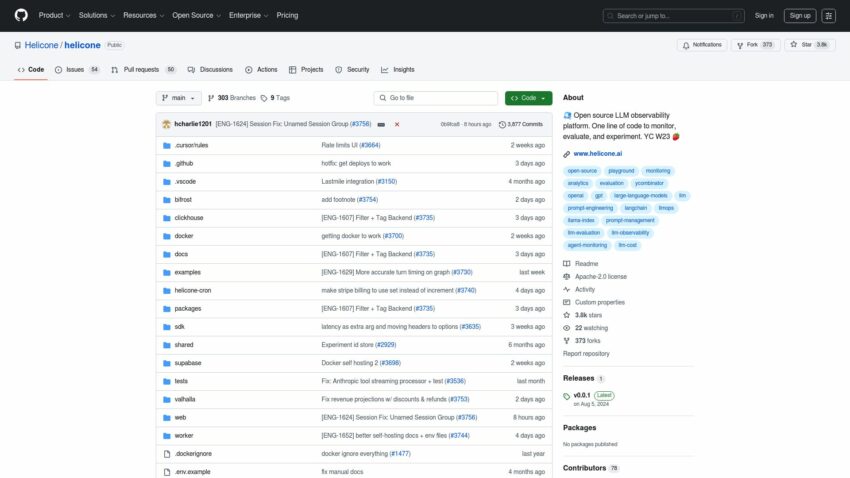The image size is (850, 478).
Task: Click the packages folder icon
Action: pos(167,309)
